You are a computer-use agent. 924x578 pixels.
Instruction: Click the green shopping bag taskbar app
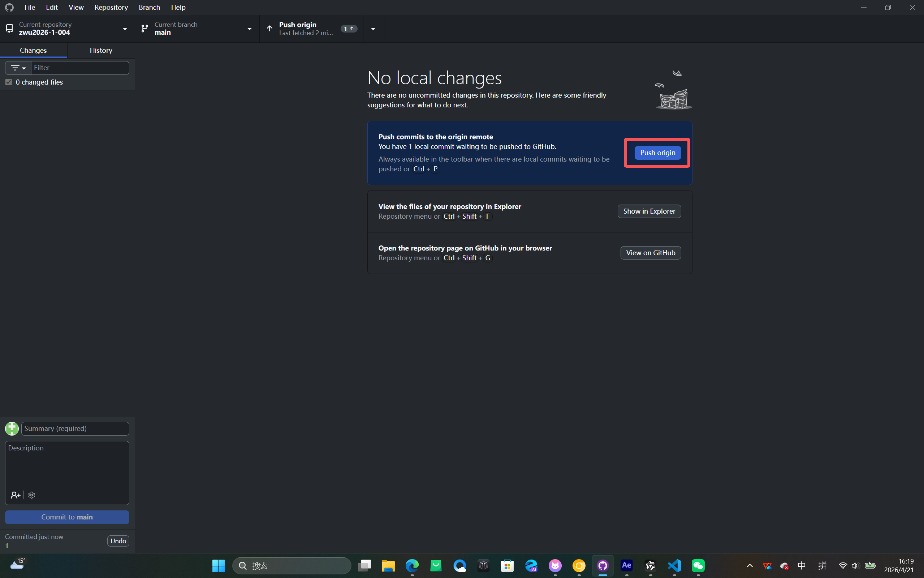tap(436, 565)
